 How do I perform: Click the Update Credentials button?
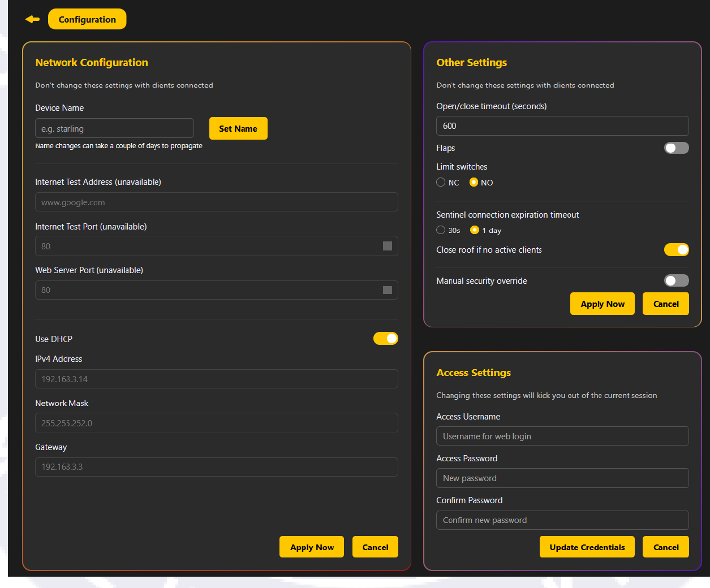point(587,547)
